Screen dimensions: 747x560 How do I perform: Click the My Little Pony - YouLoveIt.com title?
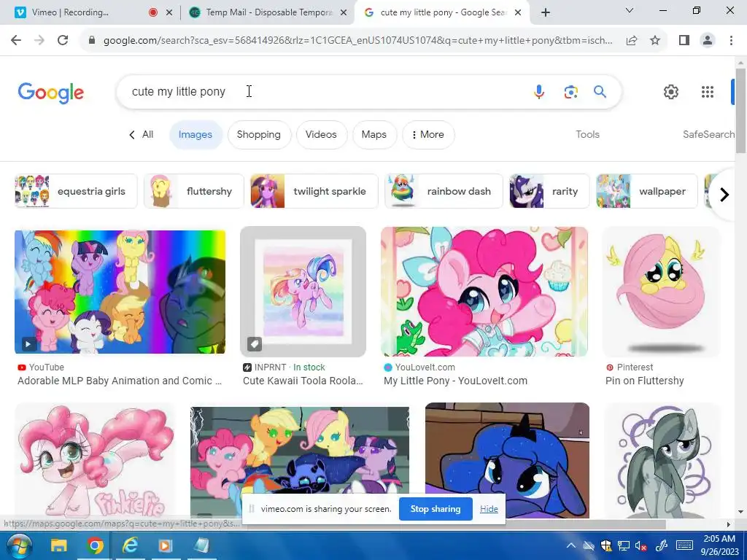click(455, 381)
